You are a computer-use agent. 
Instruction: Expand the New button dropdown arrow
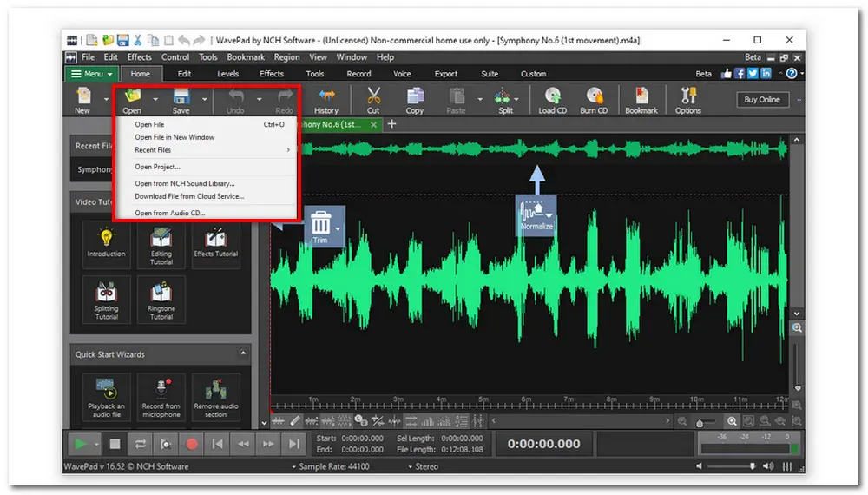coord(106,100)
